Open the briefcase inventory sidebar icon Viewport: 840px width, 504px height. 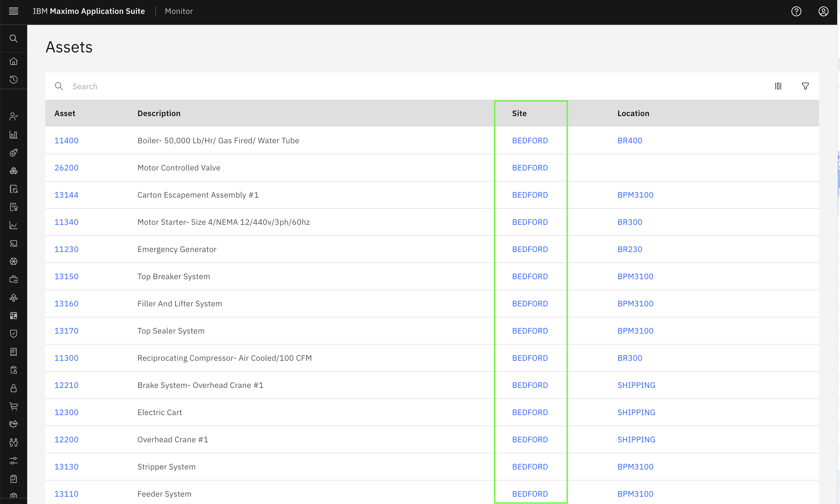coord(14,279)
